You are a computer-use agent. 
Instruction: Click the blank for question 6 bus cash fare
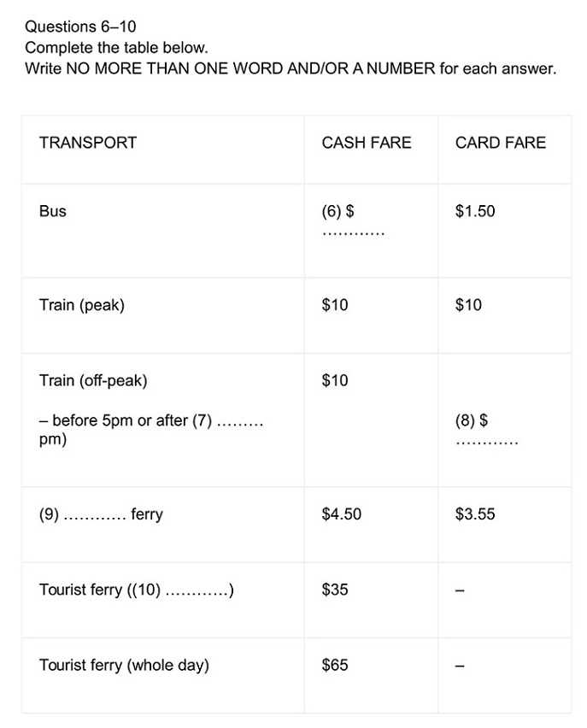tap(354, 233)
